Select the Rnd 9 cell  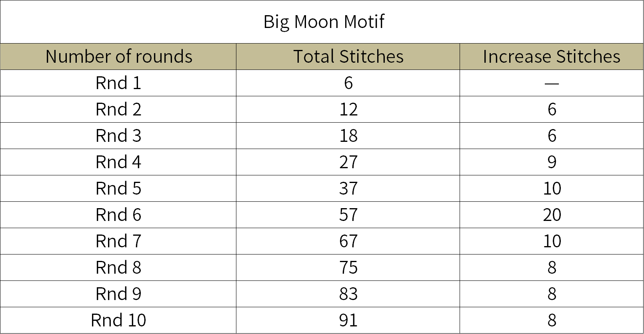point(118,294)
